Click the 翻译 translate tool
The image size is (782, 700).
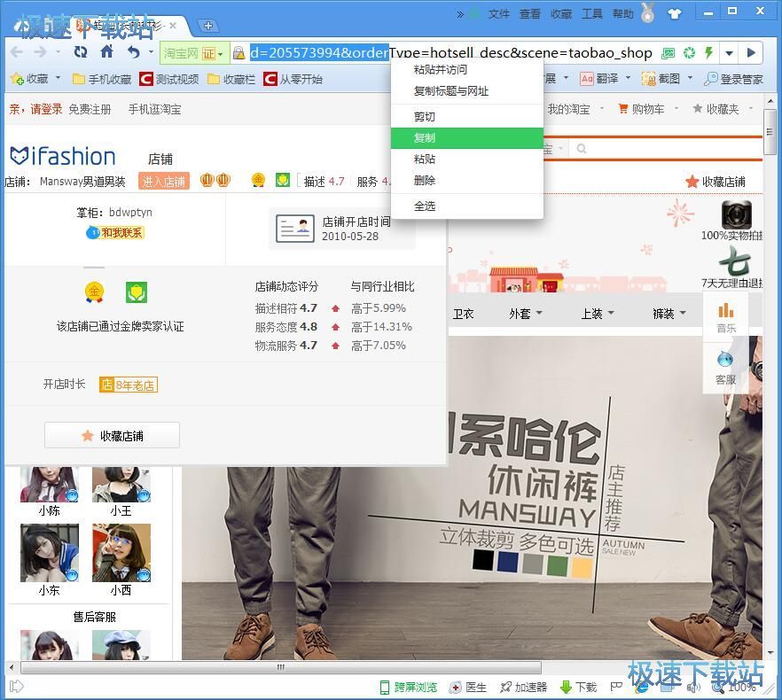[x=599, y=79]
